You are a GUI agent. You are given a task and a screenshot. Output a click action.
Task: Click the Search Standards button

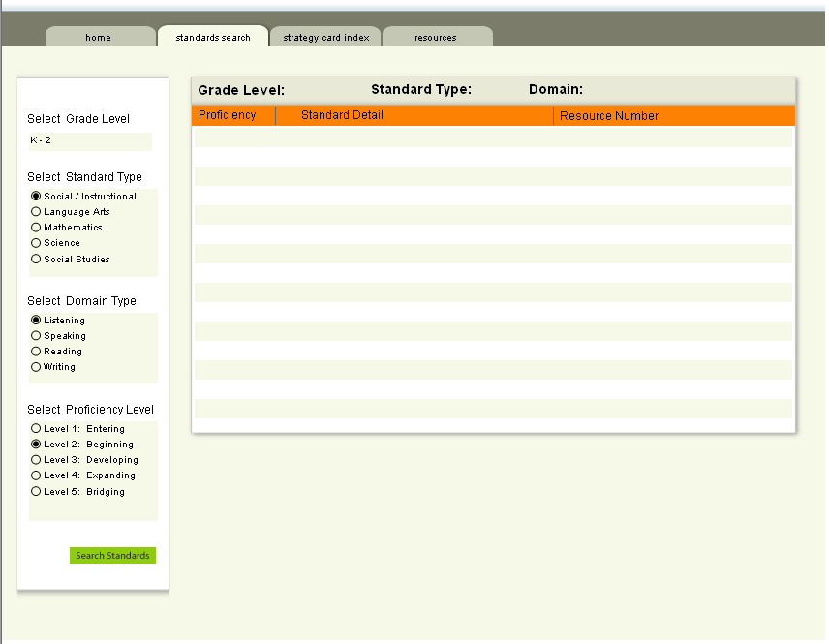click(112, 556)
